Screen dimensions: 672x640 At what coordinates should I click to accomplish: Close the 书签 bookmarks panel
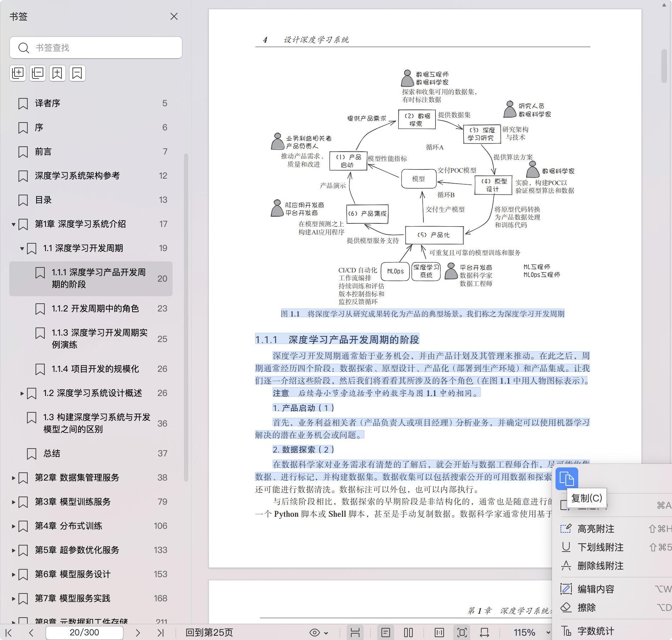[174, 17]
